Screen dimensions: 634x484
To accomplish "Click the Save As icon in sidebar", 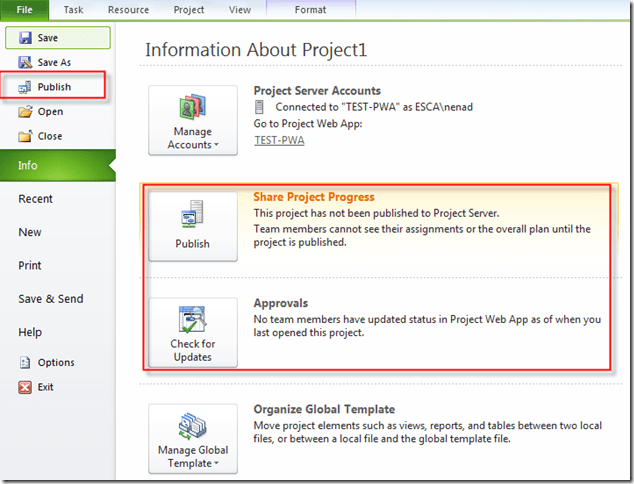I will (25, 62).
